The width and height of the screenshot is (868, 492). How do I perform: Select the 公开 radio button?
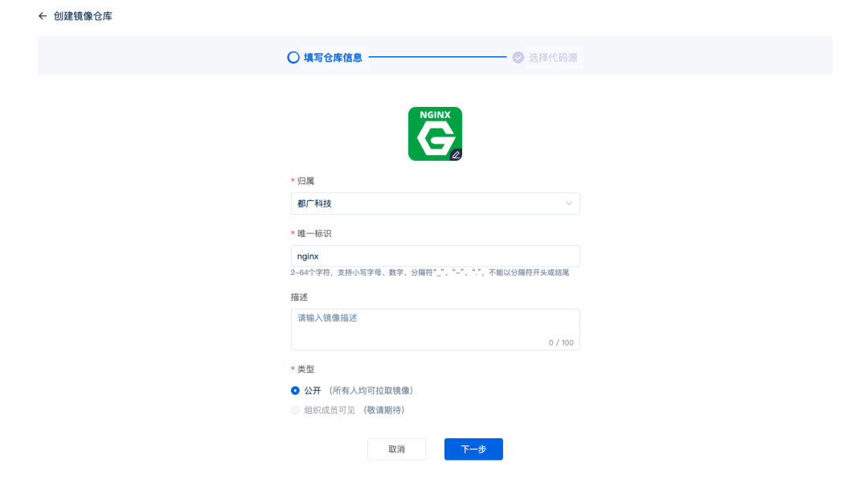coord(295,391)
